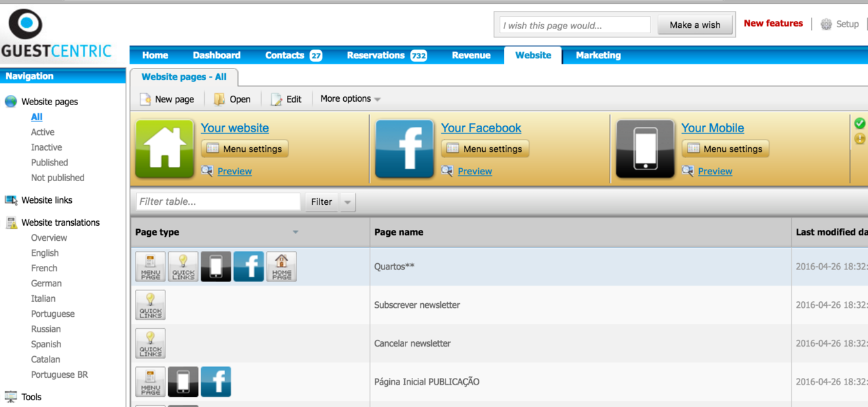Open the Preview link under Your Facebook

pyautogui.click(x=475, y=172)
